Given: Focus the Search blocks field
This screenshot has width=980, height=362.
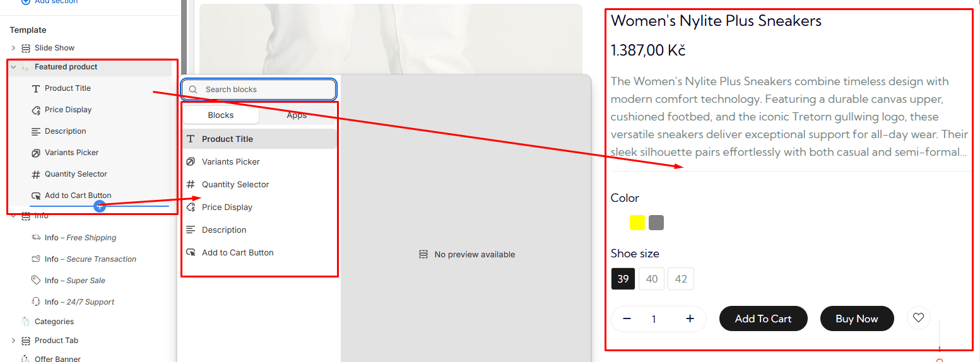Looking at the screenshot, I should [x=259, y=90].
